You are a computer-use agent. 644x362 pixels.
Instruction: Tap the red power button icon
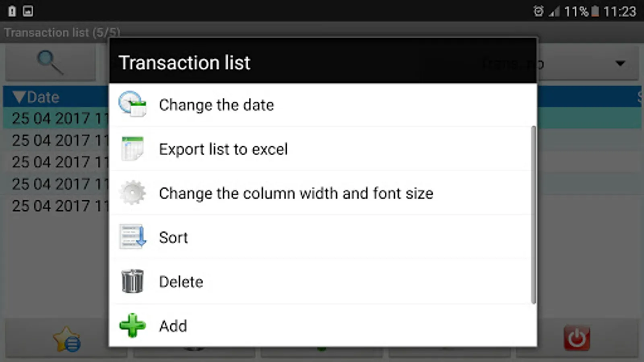[577, 338]
